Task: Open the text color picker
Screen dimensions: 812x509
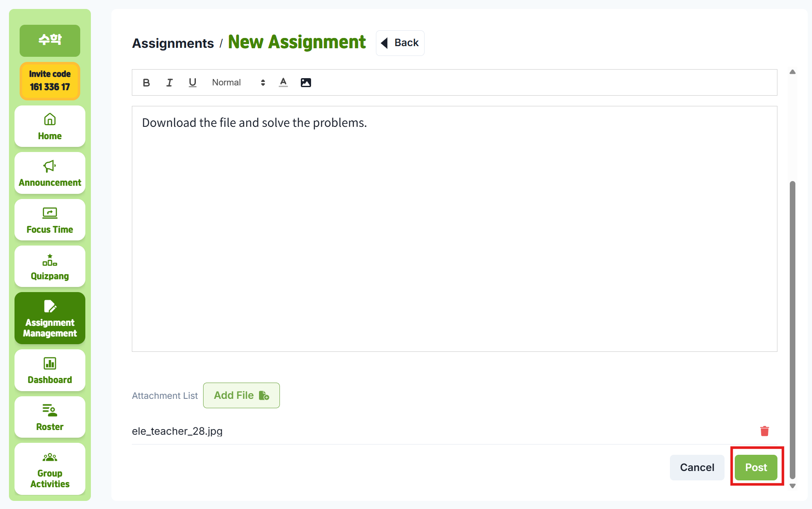Action: [283, 83]
